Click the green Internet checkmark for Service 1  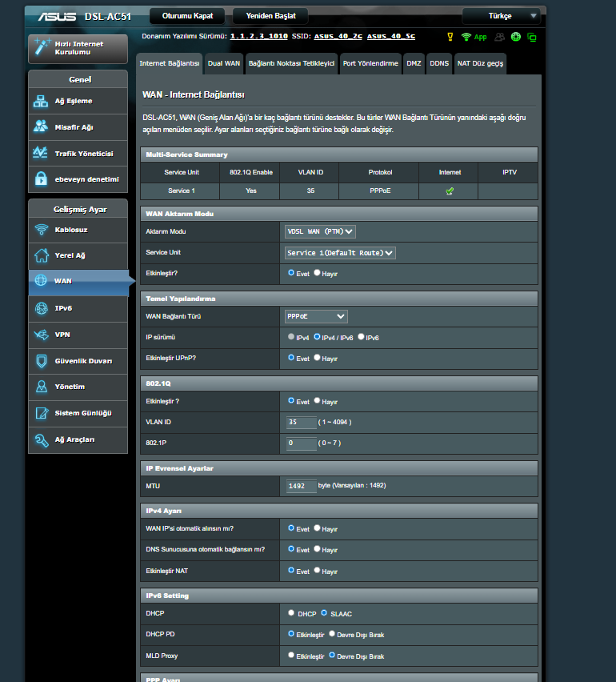point(450,191)
